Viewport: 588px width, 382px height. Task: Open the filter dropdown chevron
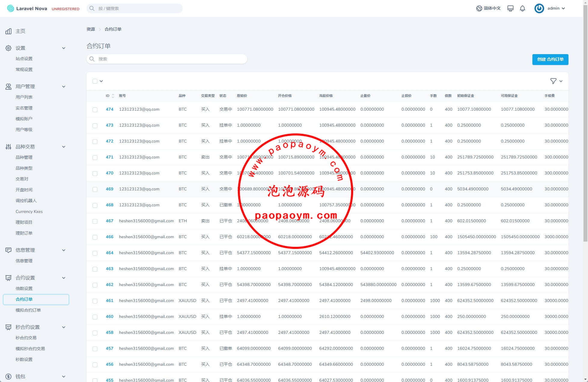point(561,81)
